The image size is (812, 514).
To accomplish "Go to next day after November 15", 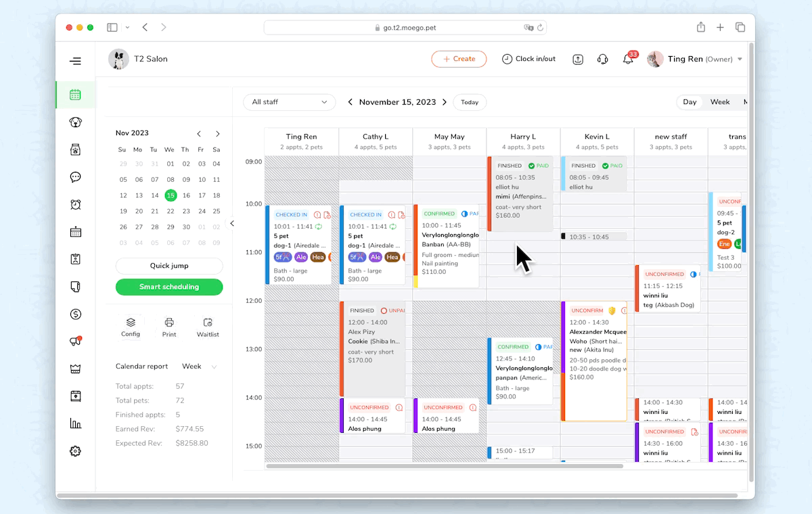I will pyautogui.click(x=445, y=102).
